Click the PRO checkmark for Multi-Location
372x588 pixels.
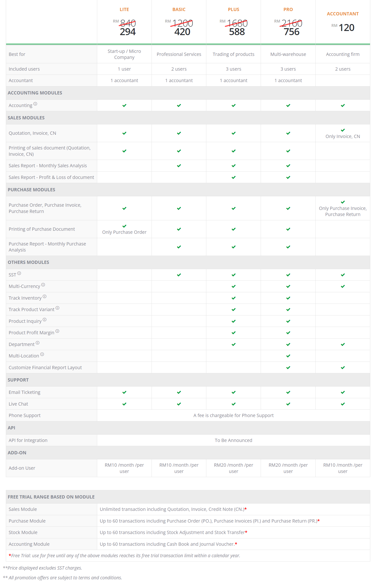pos(288,356)
